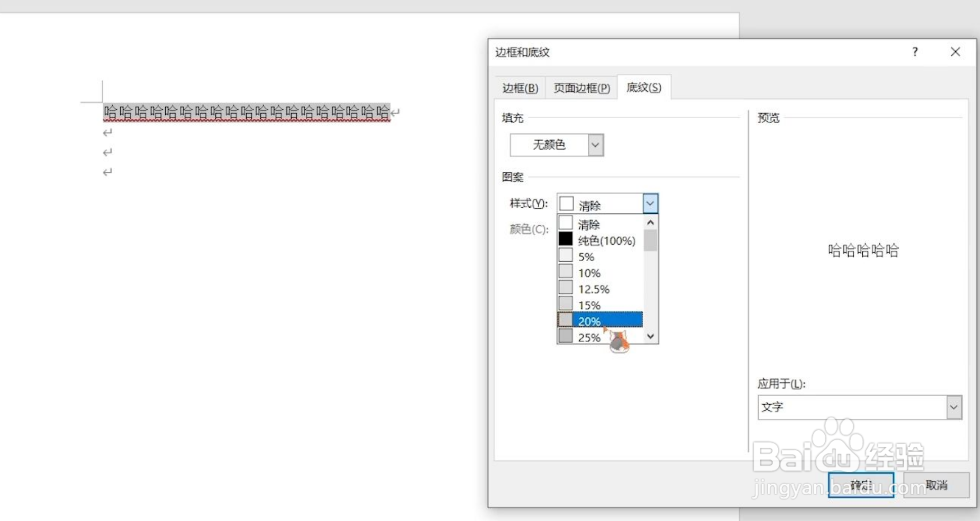Select the 底纹(S) tab
Screen dimensions: 980x521
[x=643, y=87]
